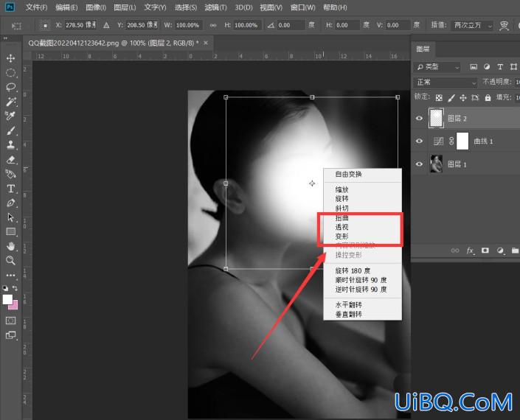
Task: Select the 曲线 1 layer mask thumbnail
Action: pyautogui.click(x=462, y=141)
